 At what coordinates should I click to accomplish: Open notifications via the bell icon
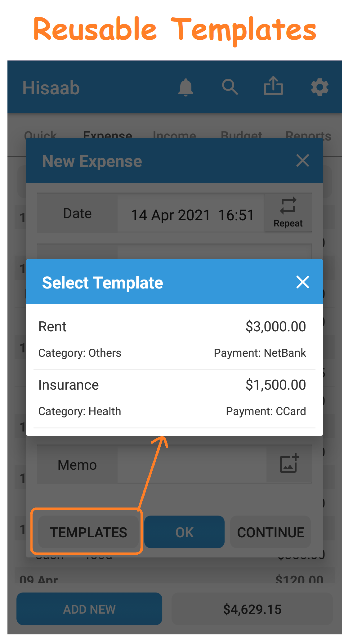pos(186,87)
